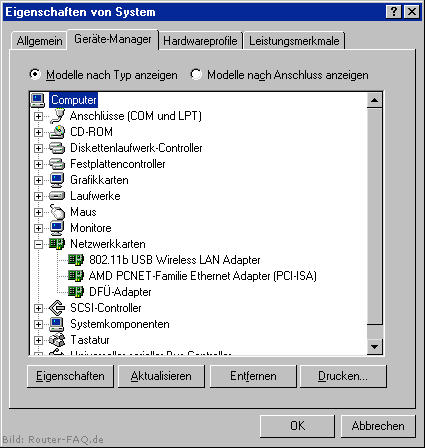The height and width of the screenshot is (448, 425).
Task: Click the Laufwerke drive icon
Action: pyautogui.click(x=57, y=196)
